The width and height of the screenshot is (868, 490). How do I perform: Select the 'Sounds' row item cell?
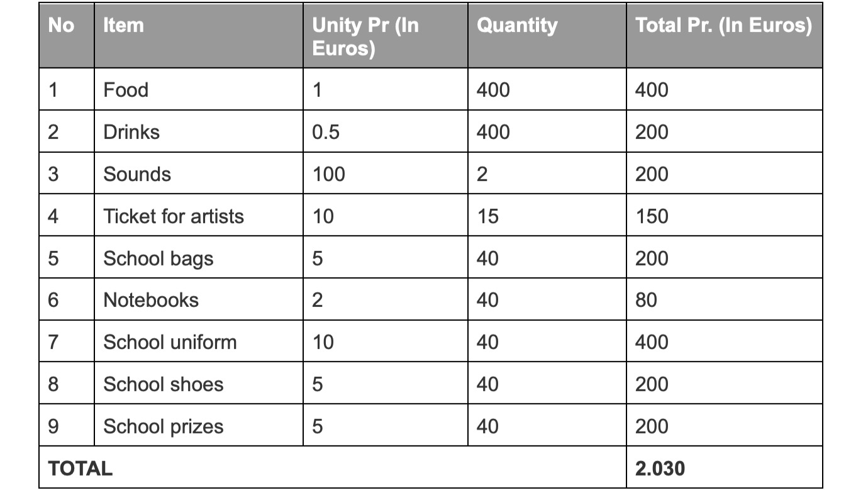click(199, 174)
